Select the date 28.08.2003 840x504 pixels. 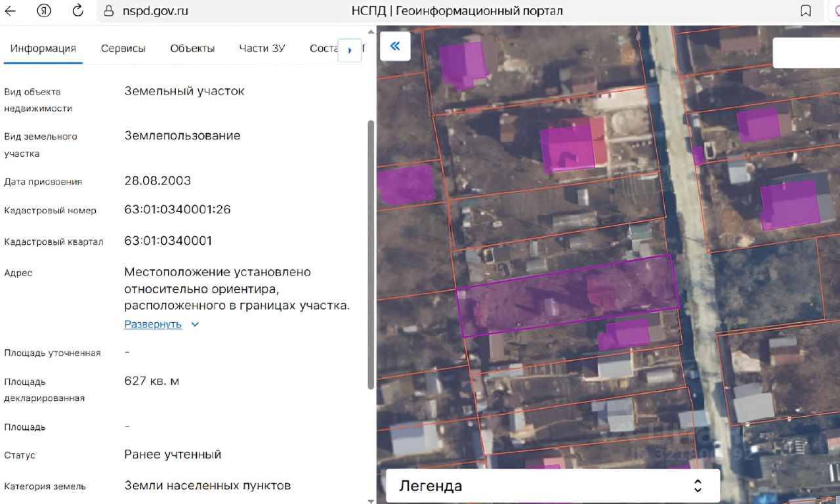coord(157,180)
